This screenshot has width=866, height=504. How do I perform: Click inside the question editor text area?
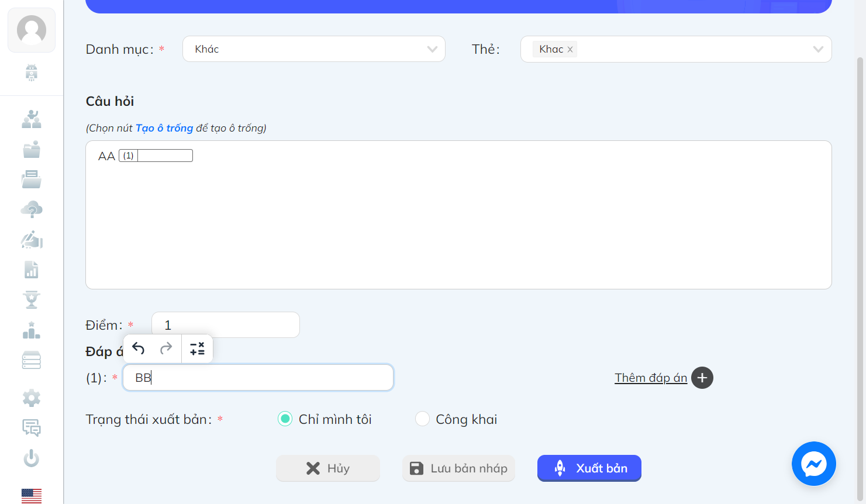458,215
